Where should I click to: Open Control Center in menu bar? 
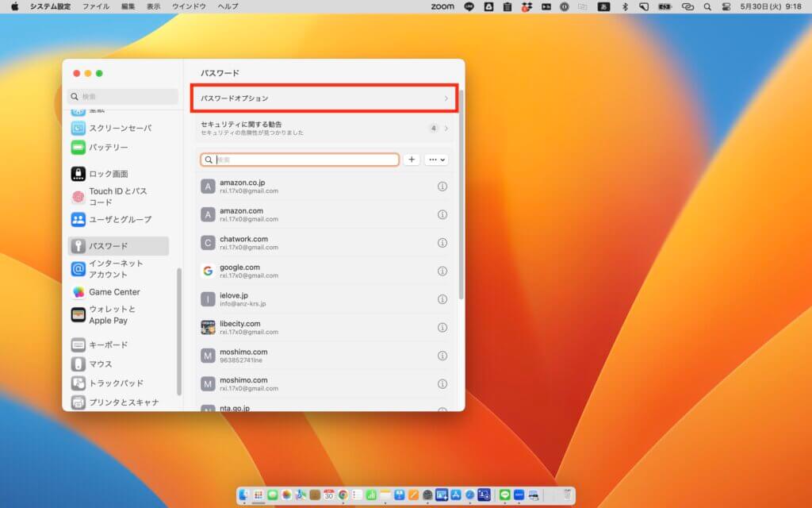(726, 6)
